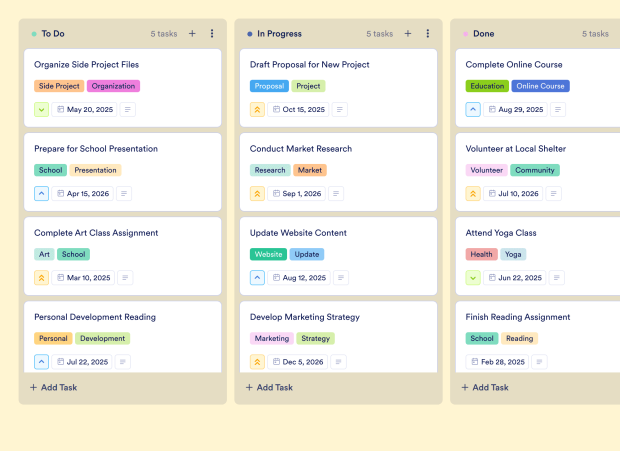620x451 pixels.
Task: Open description icon on Organize Side Project Files
Action: coord(128,110)
